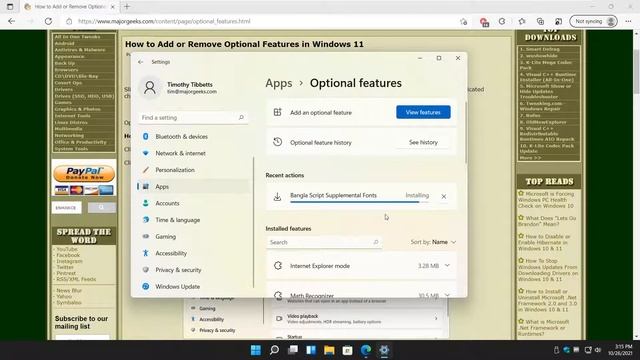The height and width of the screenshot is (360, 640).
Task: Click the Personalization brush icon
Action: pos(146,170)
